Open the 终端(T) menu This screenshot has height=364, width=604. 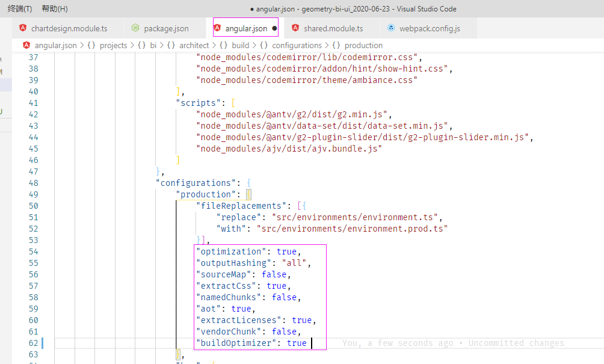click(20, 8)
